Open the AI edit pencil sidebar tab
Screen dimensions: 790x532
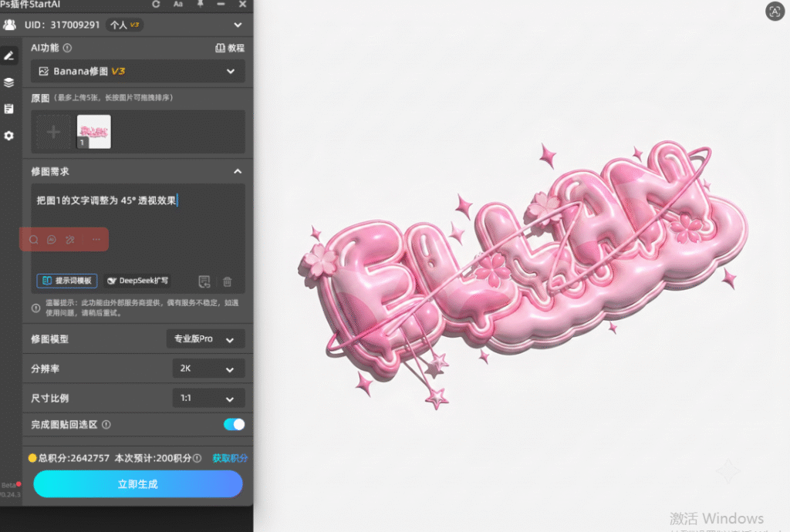tap(9, 56)
